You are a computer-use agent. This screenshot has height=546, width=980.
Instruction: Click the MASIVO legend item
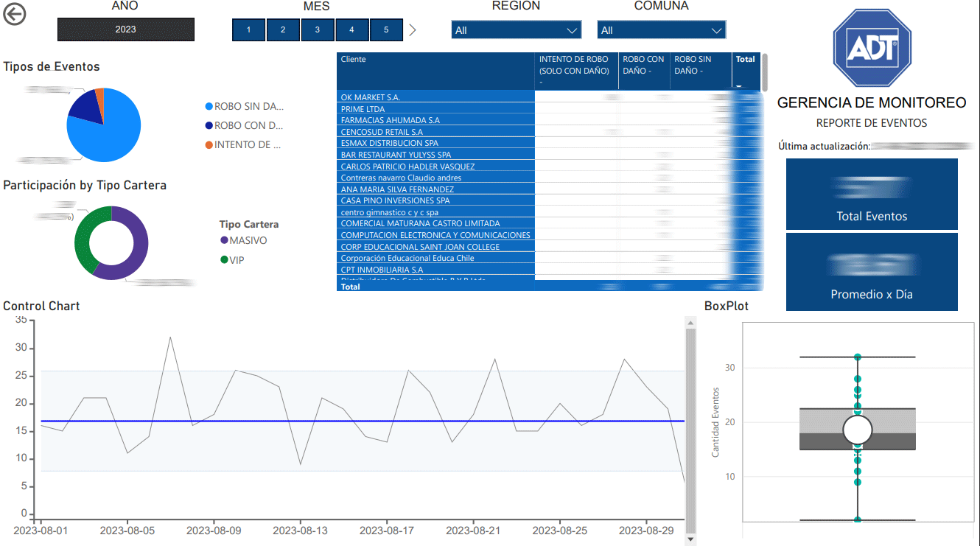point(244,240)
